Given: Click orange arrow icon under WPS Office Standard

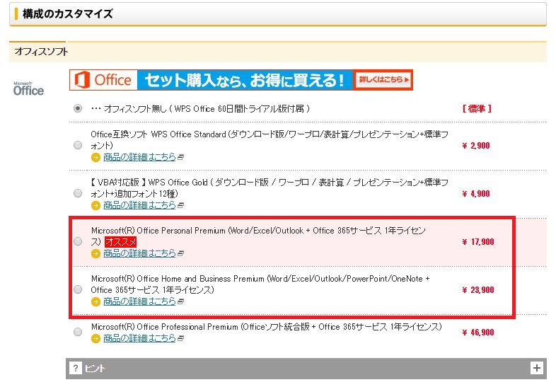Looking at the screenshot, I should [95, 157].
